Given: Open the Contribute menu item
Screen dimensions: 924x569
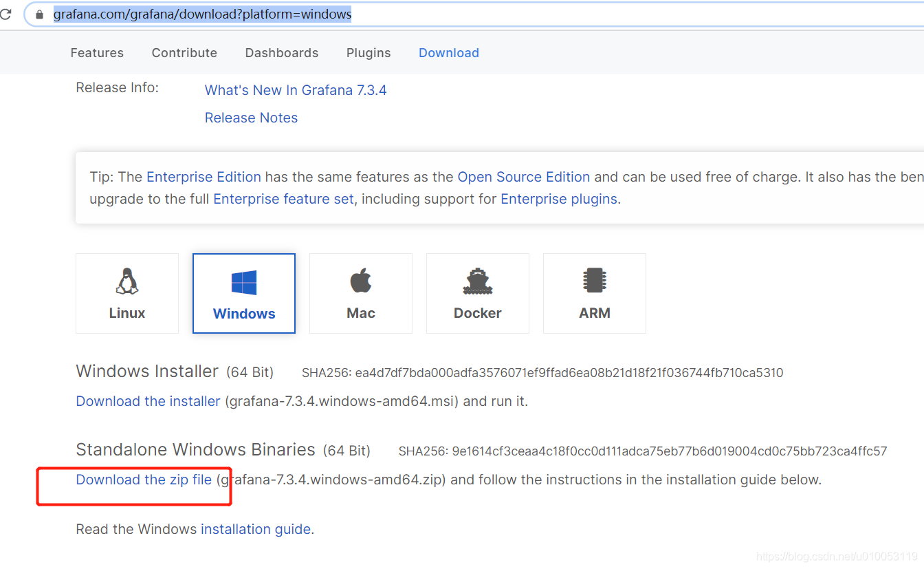Looking at the screenshot, I should [x=184, y=53].
